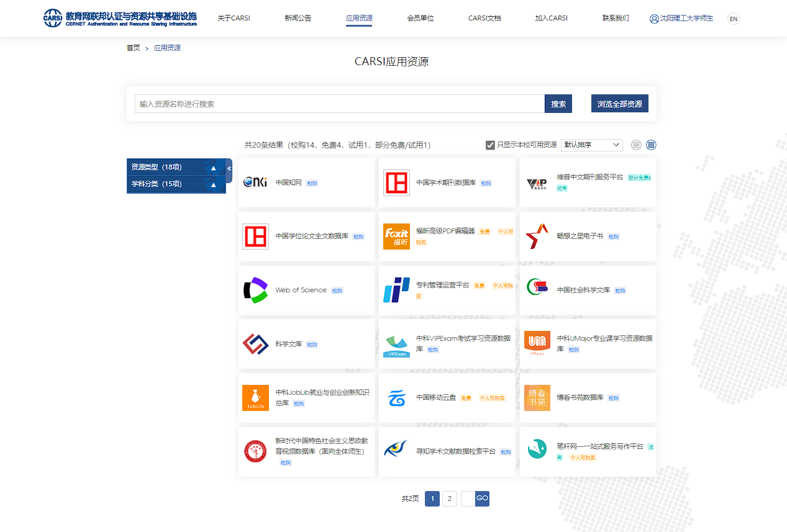Click the JobLib orange logo

tap(255, 398)
